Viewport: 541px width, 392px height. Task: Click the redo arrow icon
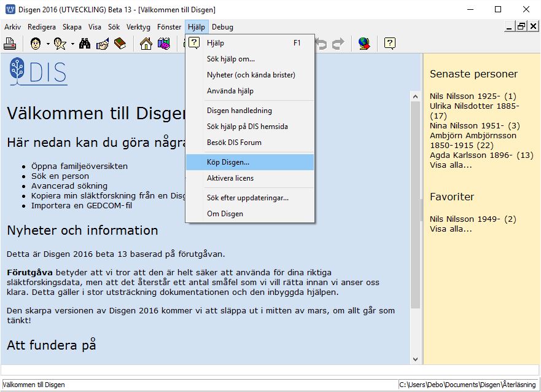(338, 44)
